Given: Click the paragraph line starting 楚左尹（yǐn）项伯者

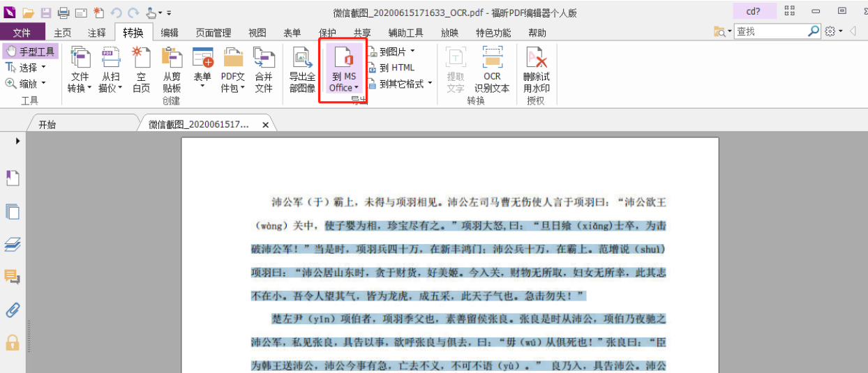Looking at the screenshot, I should 469,319.
